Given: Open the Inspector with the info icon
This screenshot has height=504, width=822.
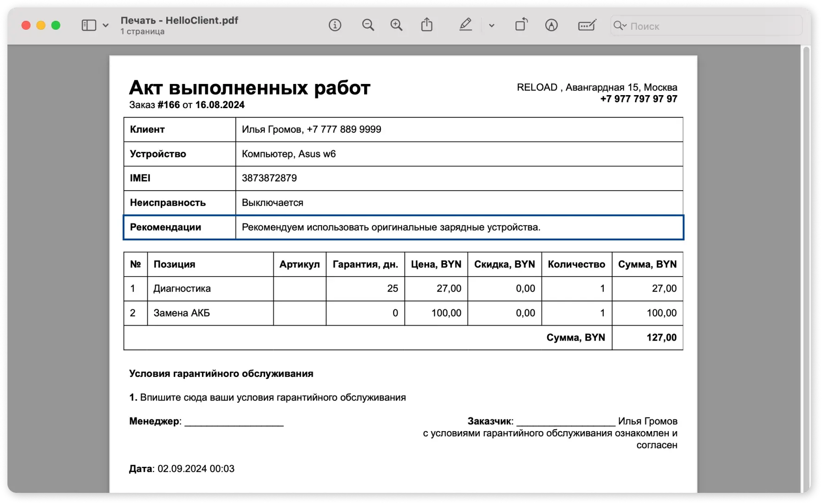Looking at the screenshot, I should tap(335, 25).
